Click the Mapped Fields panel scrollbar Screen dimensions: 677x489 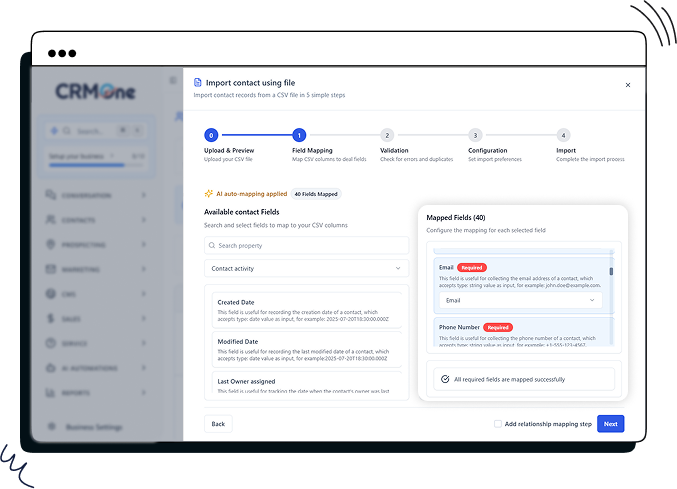pos(611,270)
